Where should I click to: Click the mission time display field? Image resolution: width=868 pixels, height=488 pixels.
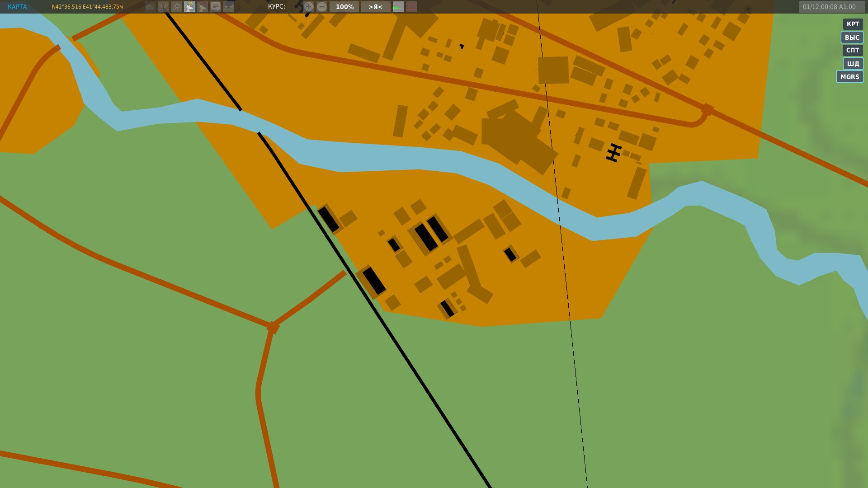click(829, 7)
